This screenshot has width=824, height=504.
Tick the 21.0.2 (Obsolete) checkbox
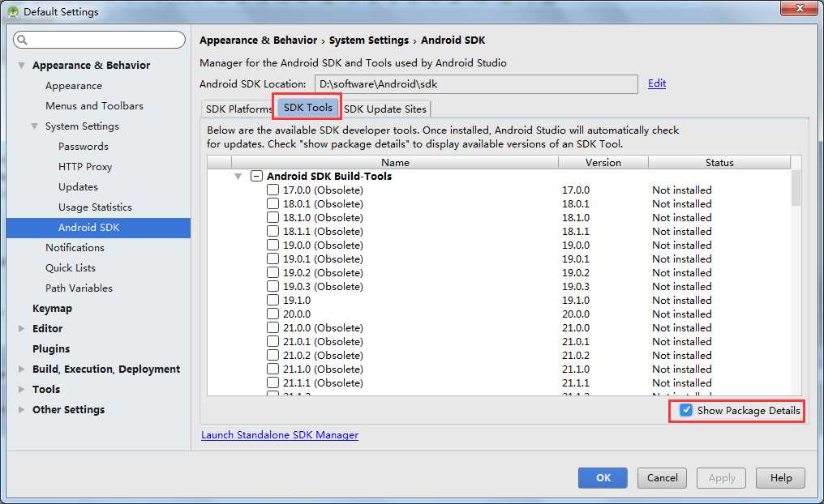273,356
